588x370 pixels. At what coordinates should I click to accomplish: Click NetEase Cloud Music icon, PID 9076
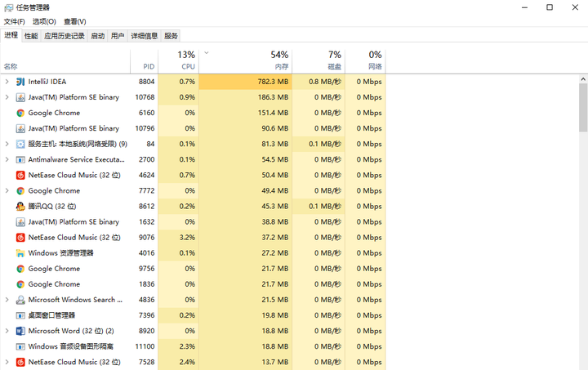click(x=20, y=238)
